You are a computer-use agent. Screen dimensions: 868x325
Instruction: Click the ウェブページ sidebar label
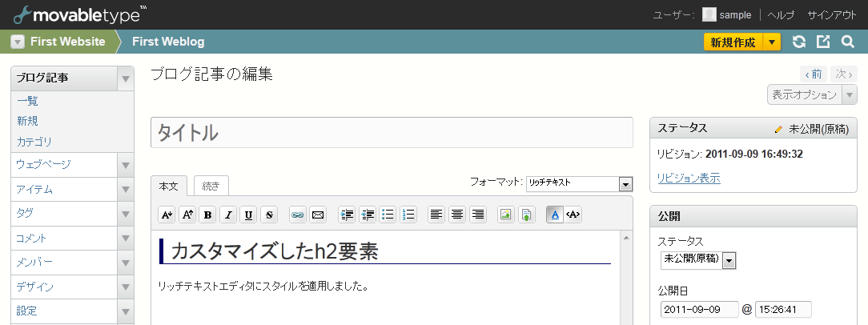pyautogui.click(x=44, y=164)
